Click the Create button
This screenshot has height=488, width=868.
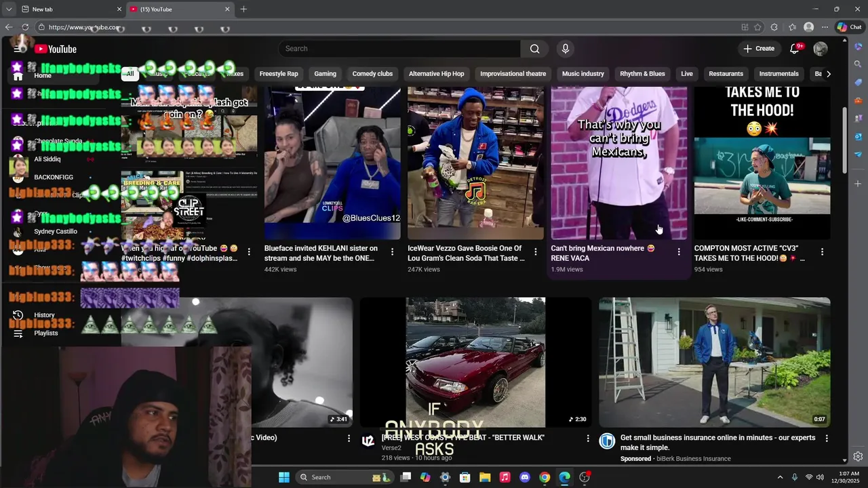759,49
